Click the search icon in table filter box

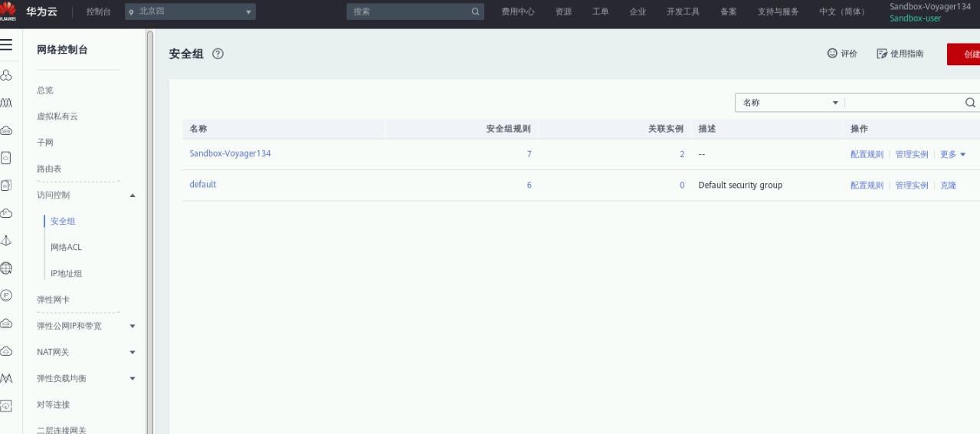coord(970,103)
